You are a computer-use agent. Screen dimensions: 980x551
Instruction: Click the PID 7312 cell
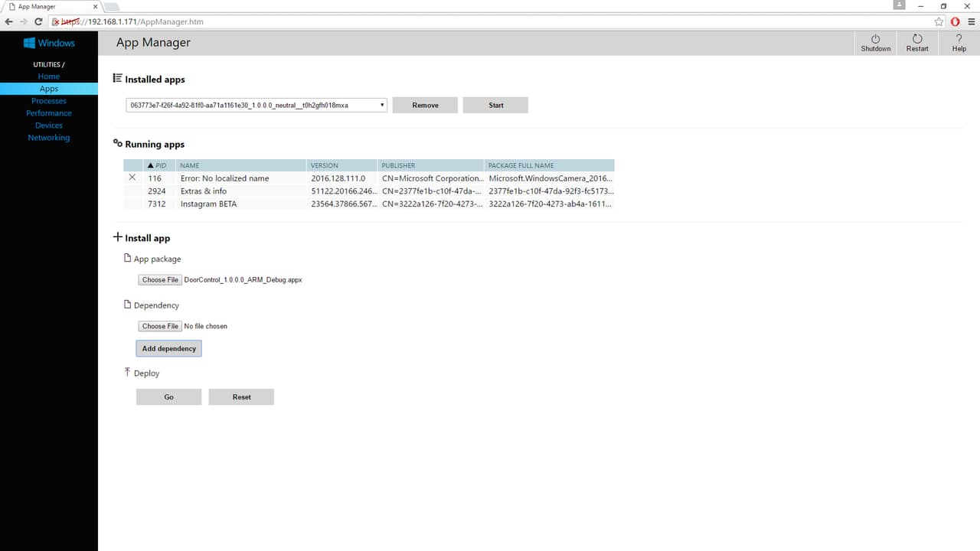click(x=157, y=204)
